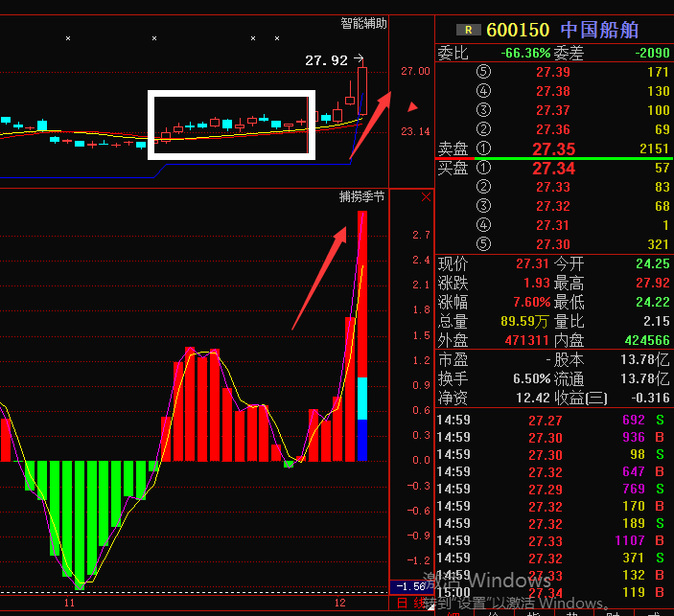The height and width of the screenshot is (616, 674).
Task: Close the 捕捞季节 indicator panel
Action: point(426,197)
